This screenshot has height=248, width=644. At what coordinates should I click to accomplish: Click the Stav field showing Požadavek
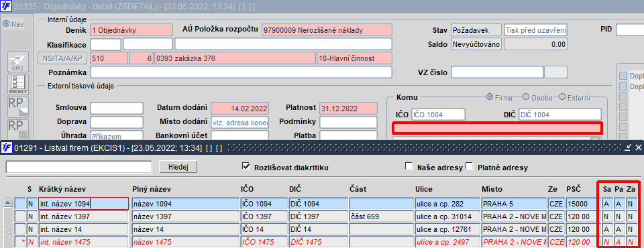coord(476,30)
